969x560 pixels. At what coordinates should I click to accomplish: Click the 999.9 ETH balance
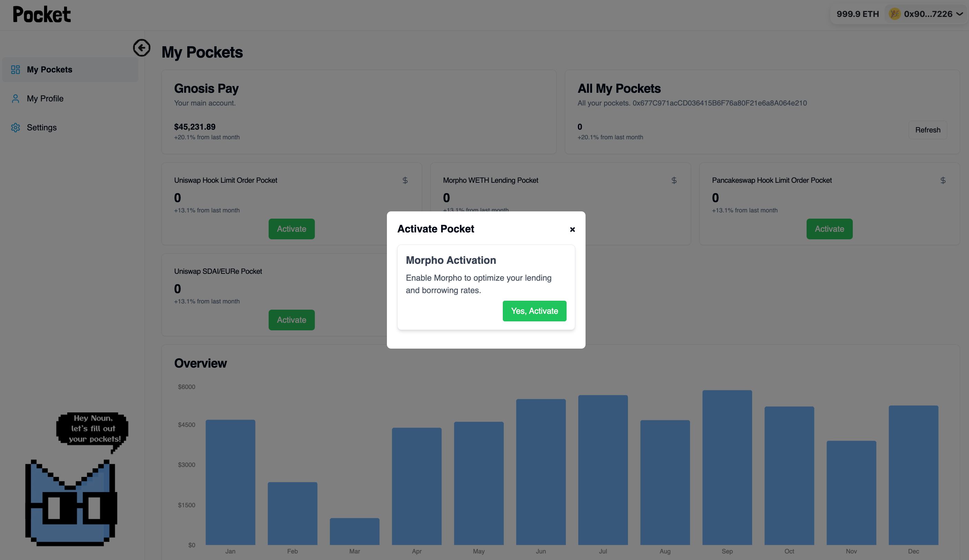(858, 14)
